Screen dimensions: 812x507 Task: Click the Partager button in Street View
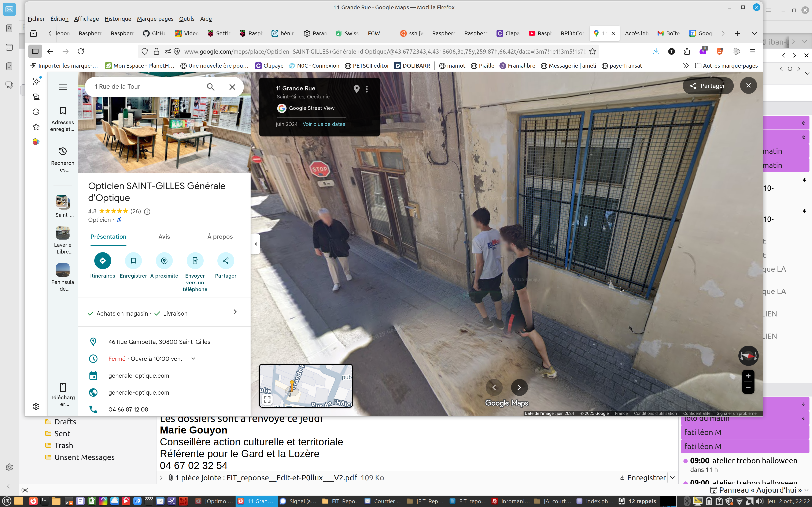click(x=708, y=86)
